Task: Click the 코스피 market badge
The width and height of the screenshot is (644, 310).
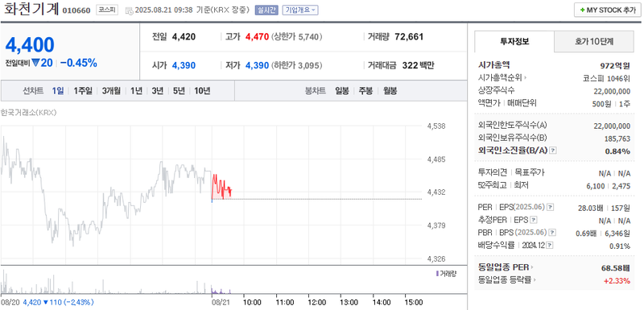Action: (108, 10)
